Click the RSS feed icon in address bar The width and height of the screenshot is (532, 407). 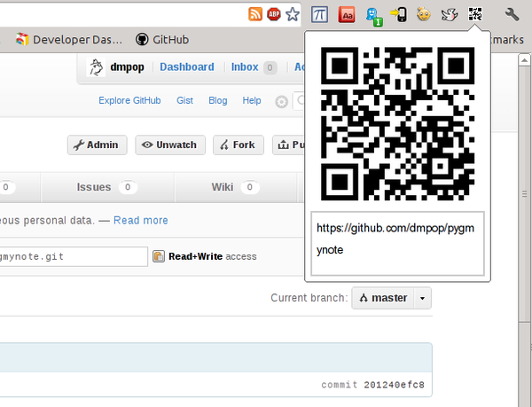click(x=255, y=14)
